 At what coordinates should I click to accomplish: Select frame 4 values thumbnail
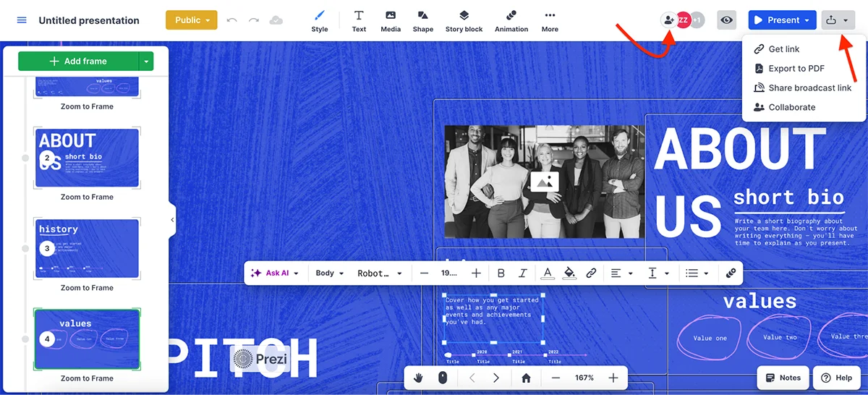pos(87,339)
